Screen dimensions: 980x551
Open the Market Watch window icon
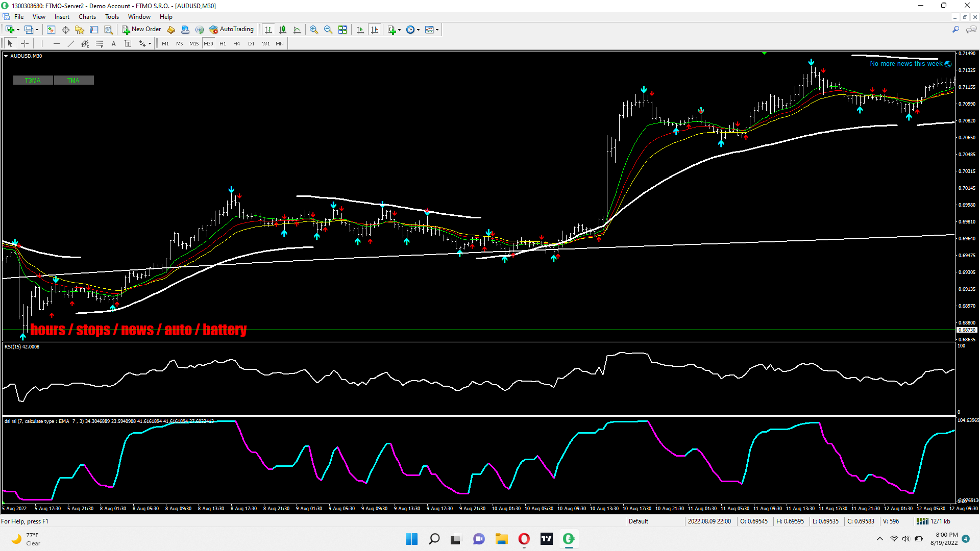(x=51, y=30)
